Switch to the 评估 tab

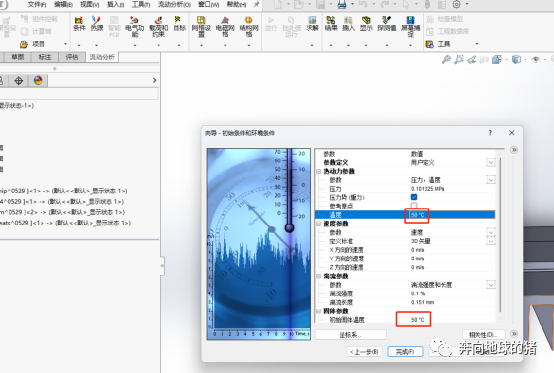tap(72, 57)
